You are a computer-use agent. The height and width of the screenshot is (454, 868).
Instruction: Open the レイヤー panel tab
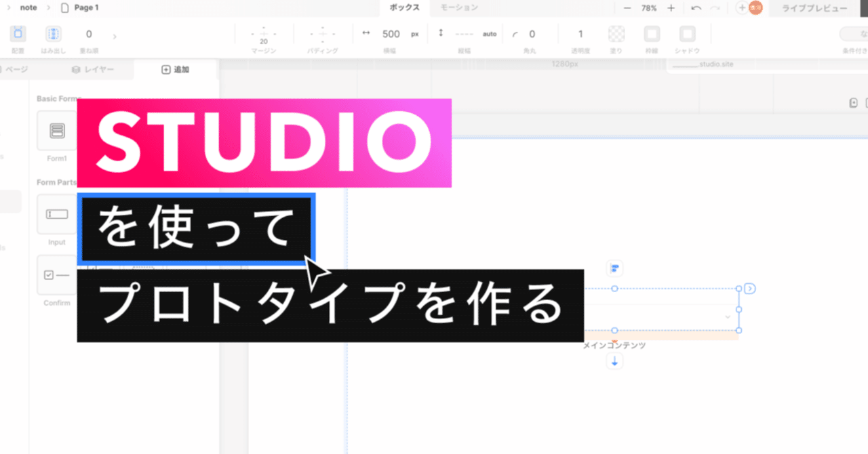(93, 69)
